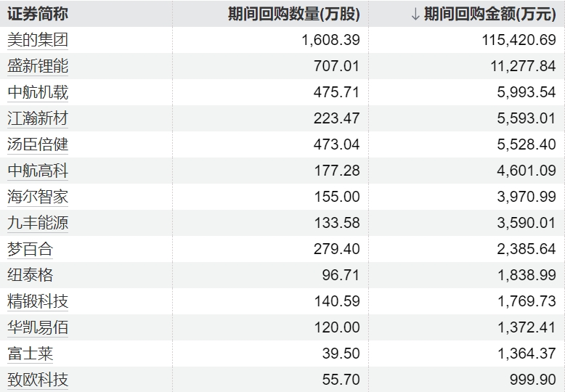This screenshot has width=565, height=392.
Task: Open the 汤臣倍健 stock link
Action: pyautogui.click(x=38, y=144)
